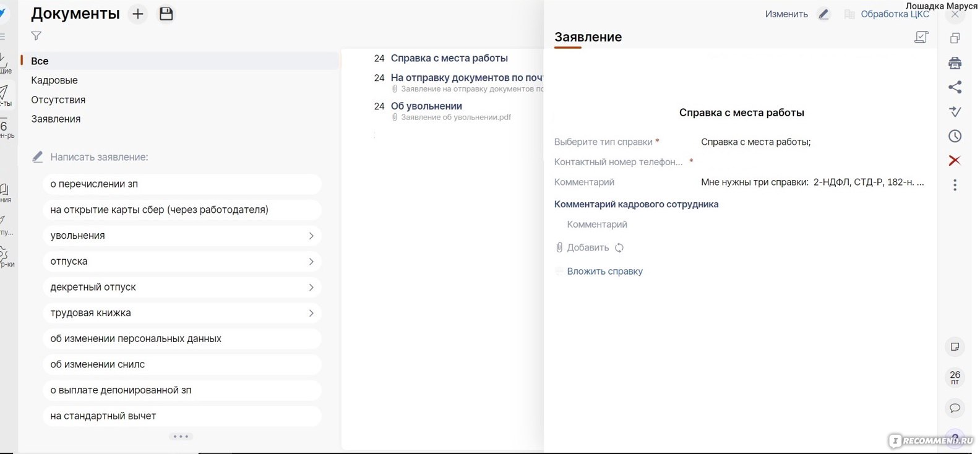This screenshot has height=454, width=980.
Task: Open the signature icon beside Заявление header
Action: click(x=921, y=37)
